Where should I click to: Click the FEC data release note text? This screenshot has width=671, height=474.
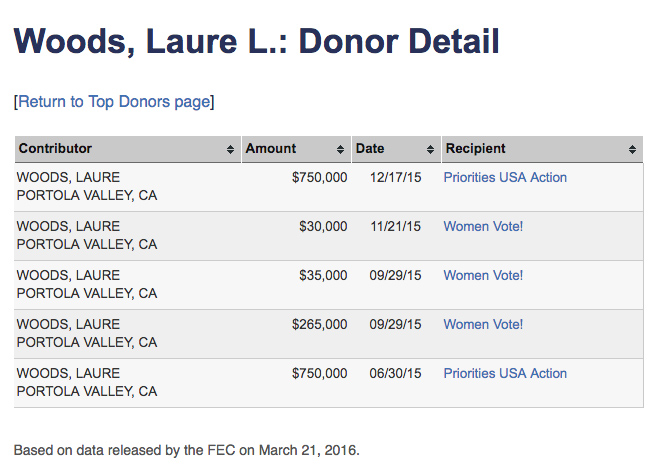[x=186, y=449]
